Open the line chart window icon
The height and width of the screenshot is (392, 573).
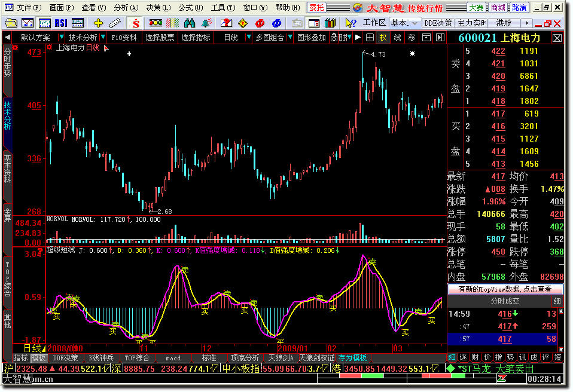pos(28,23)
